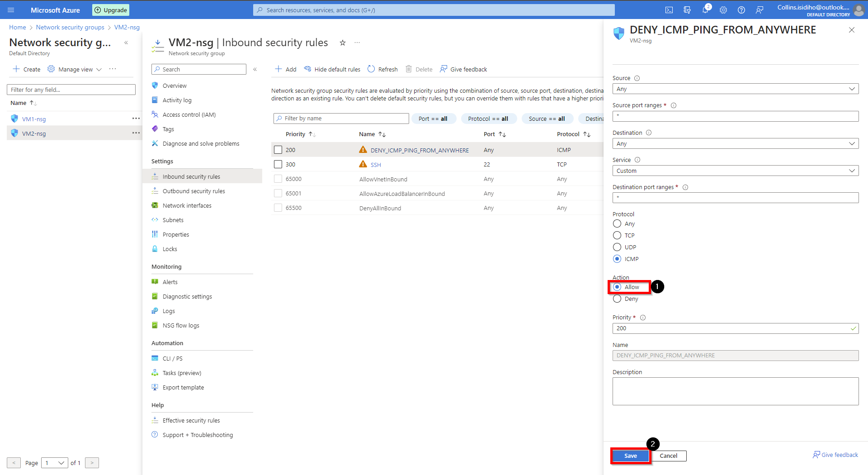Choose the TCP protocol radio button
868x475 pixels.
pyautogui.click(x=617, y=235)
